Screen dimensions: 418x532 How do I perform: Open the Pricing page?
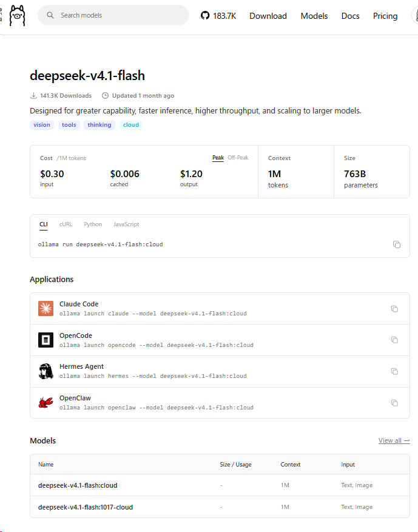click(385, 16)
